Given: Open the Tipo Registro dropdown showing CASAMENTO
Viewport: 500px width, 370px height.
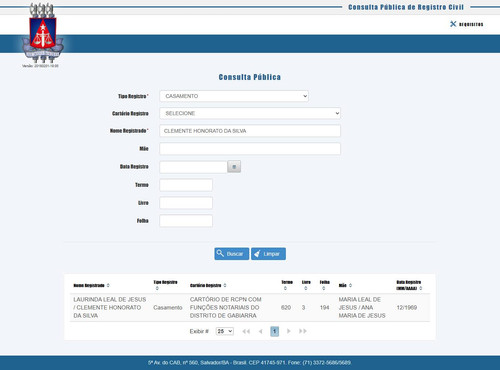Looking at the screenshot, I should [234, 96].
